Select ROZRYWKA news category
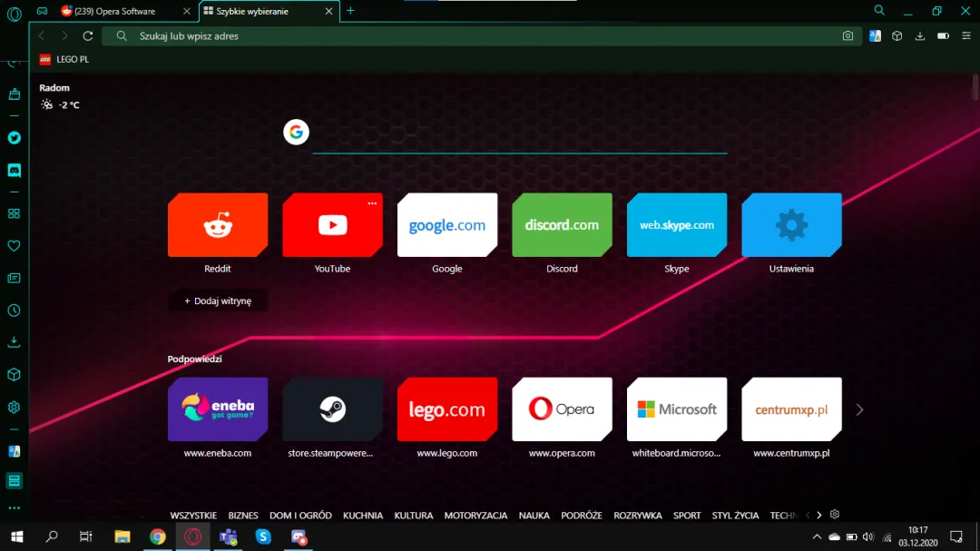This screenshot has height=551, width=980. click(638, 516)
